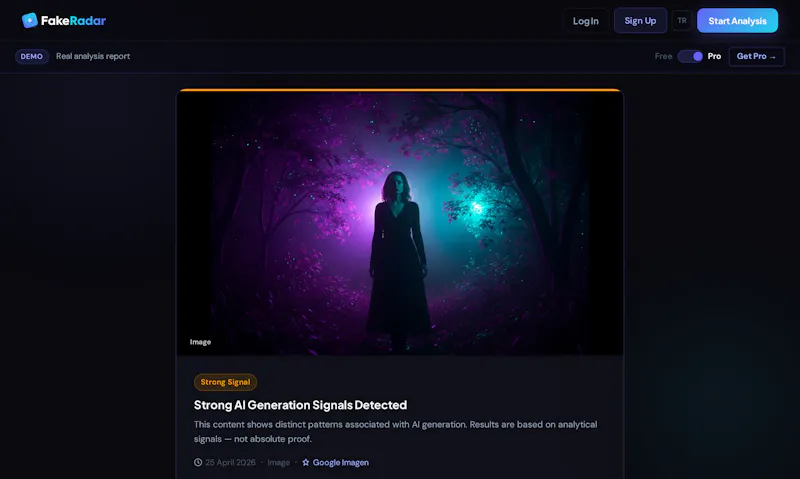This screenshot has height=479, width=800.
Task: Select the Pro plan label
Action: pyautogui.click(x=714, y=56)
